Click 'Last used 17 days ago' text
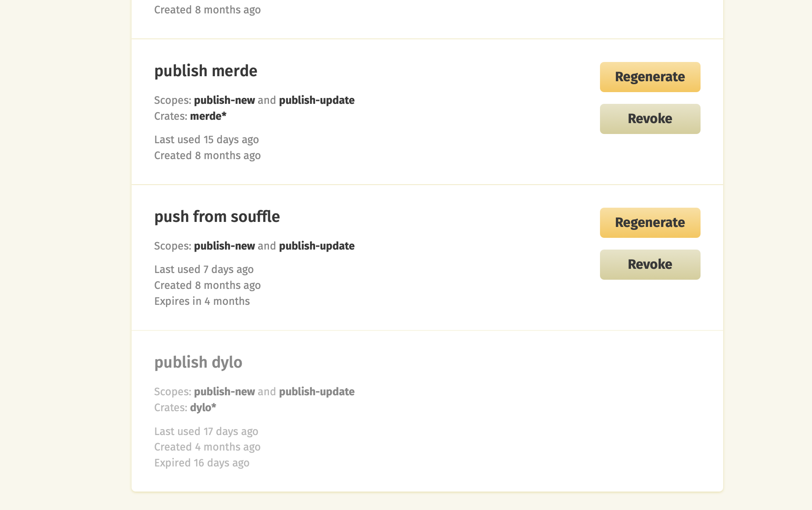The width and height of the screenshot is (812, 510). pyautogui.click(x=206, y=431)
